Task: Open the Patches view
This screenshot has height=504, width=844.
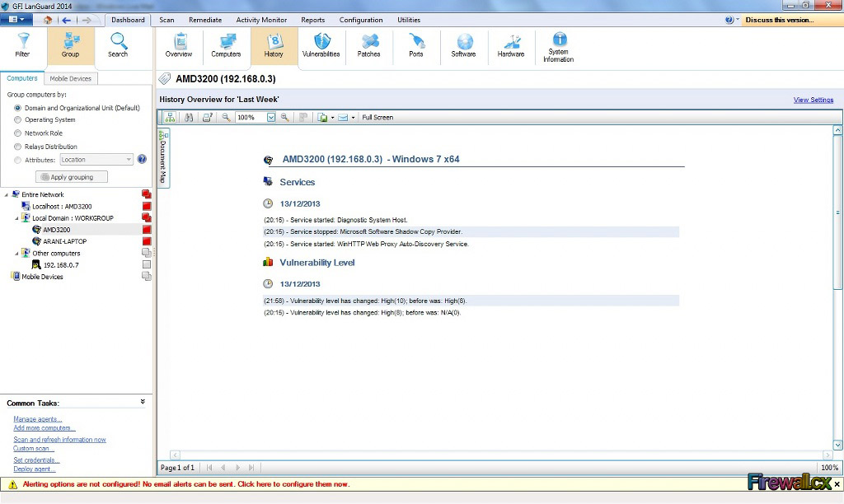Action: click(368, 46)
